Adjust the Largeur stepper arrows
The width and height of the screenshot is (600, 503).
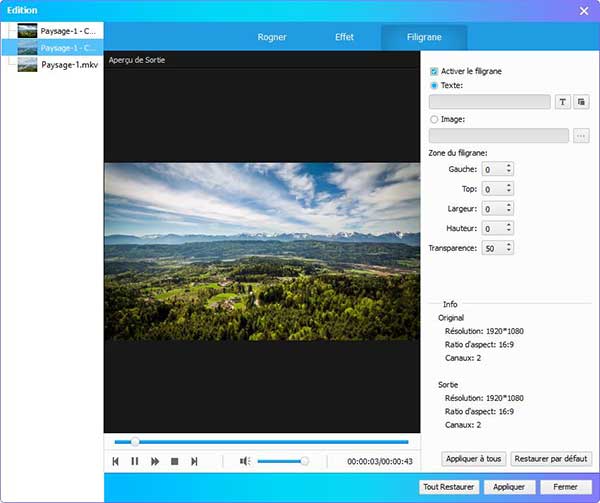tap(509, 208)
